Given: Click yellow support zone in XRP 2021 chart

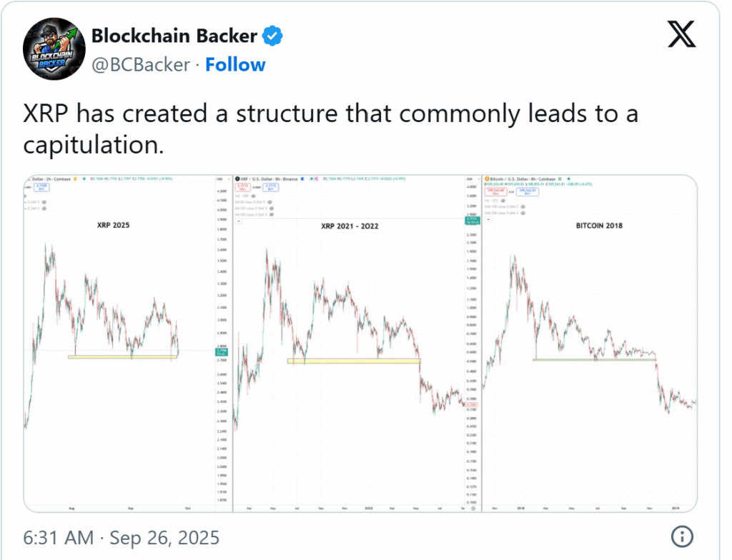Looking at the screenshot, I should [x=353, y=361].
